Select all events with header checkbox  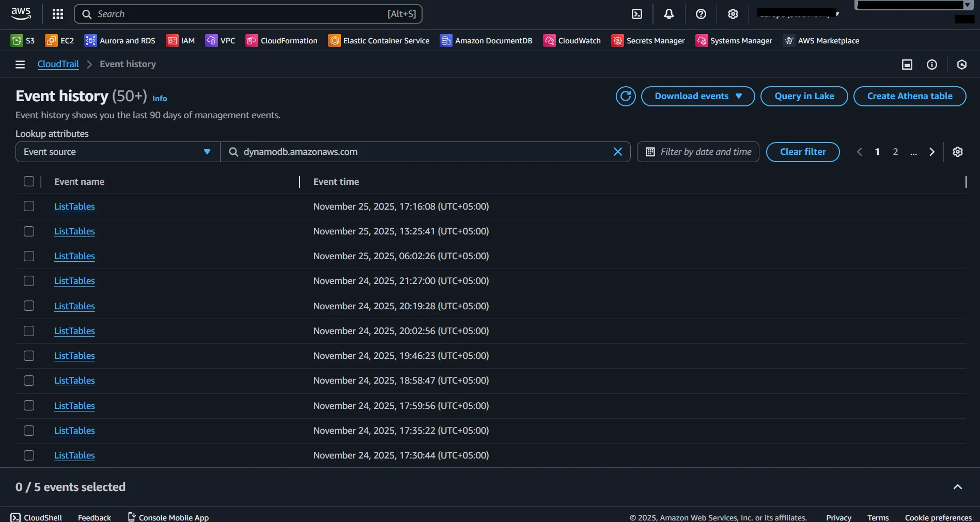(x=29, y=181)
